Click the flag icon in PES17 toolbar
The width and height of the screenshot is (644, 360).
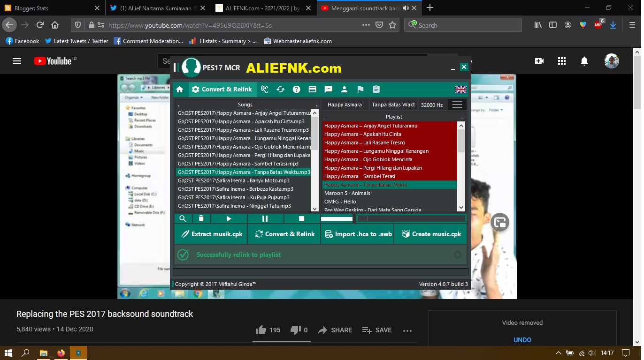[360, 90]
